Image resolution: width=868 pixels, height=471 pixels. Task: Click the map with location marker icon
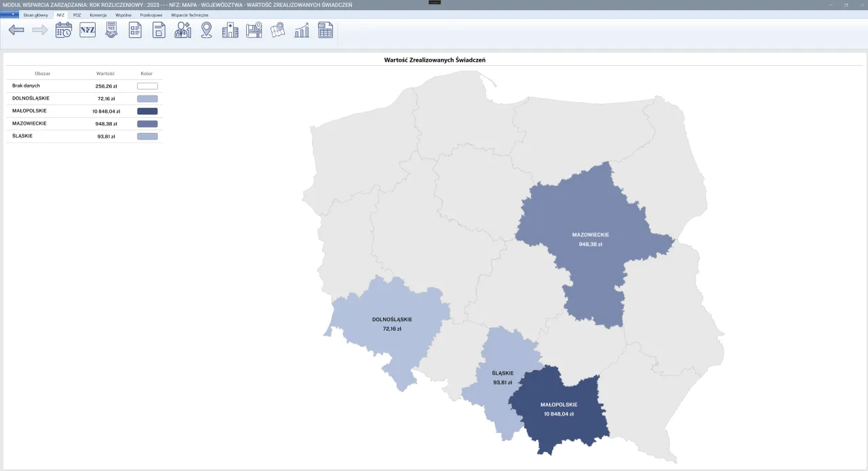tap(254, 29)
